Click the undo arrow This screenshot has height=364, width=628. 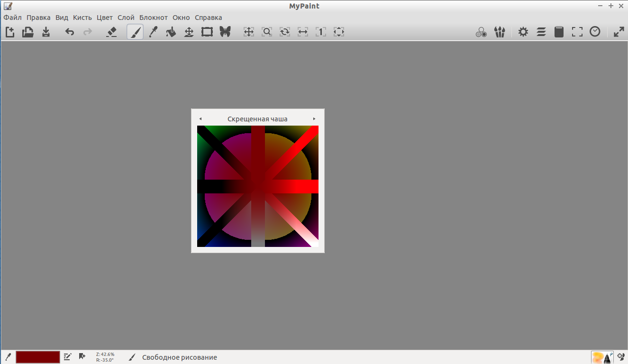(x=70, y=32)
